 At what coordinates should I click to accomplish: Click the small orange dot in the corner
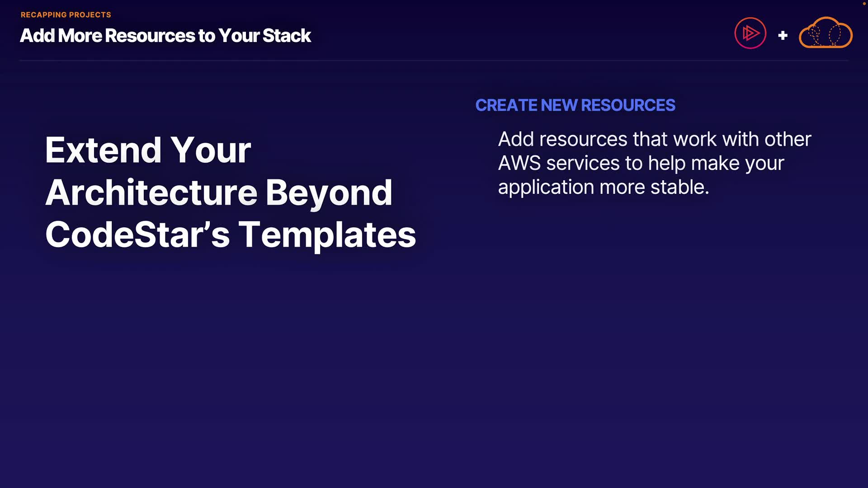coord(864,3)
